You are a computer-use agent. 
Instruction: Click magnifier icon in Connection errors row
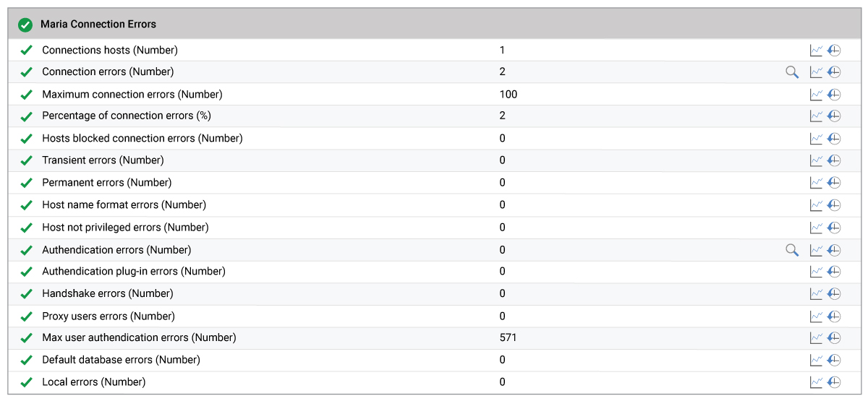pos(792,72)
